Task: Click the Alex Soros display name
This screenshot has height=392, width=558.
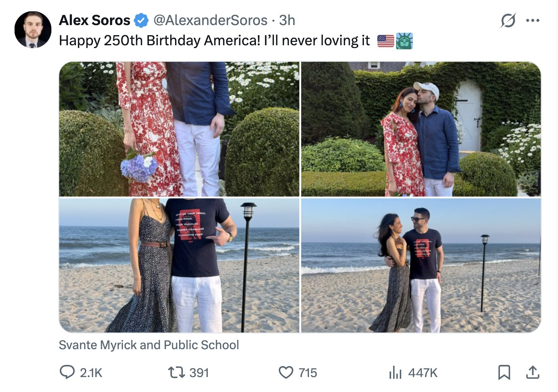Action: click(95, 20)
